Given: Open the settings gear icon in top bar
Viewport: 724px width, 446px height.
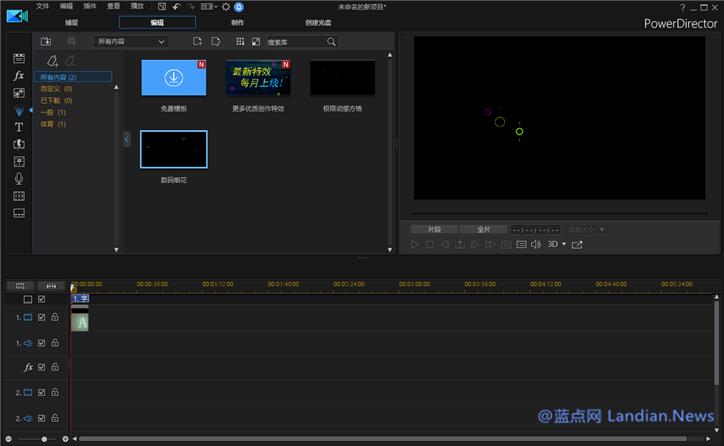Looking at the screenshot, I should [226, 7].
